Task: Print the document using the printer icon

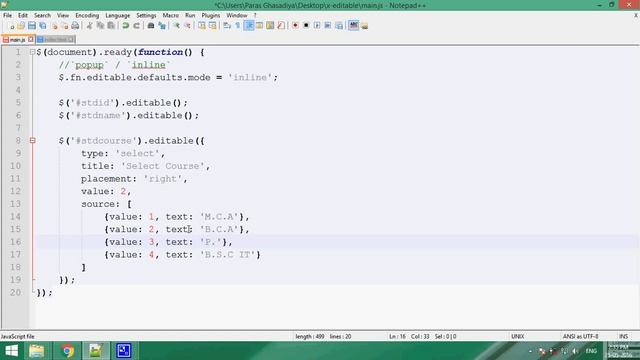Action: [x=75, y=26]
